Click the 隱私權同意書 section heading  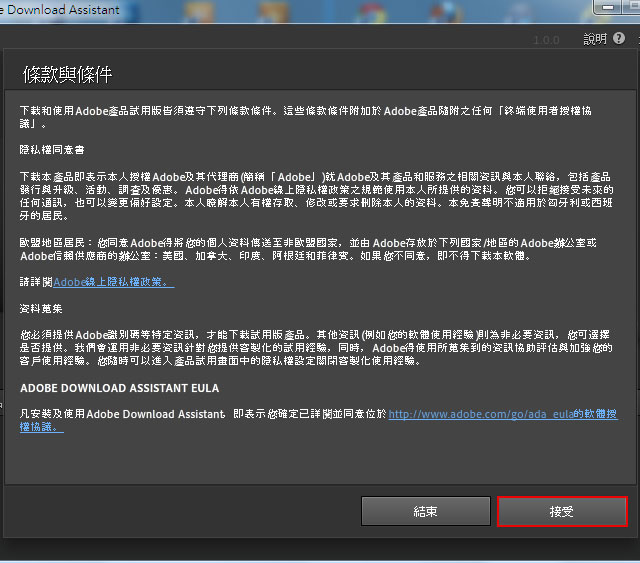(52, 150)
